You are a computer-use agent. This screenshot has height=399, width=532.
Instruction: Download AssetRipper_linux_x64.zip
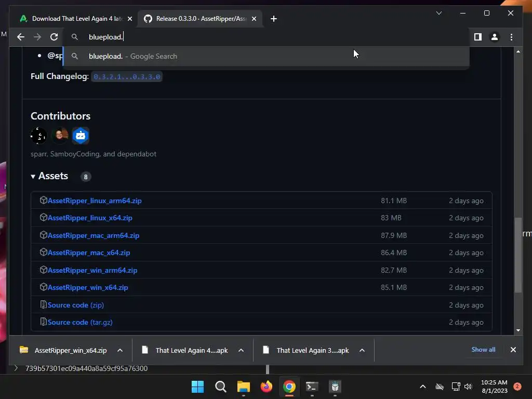[90, 218]
